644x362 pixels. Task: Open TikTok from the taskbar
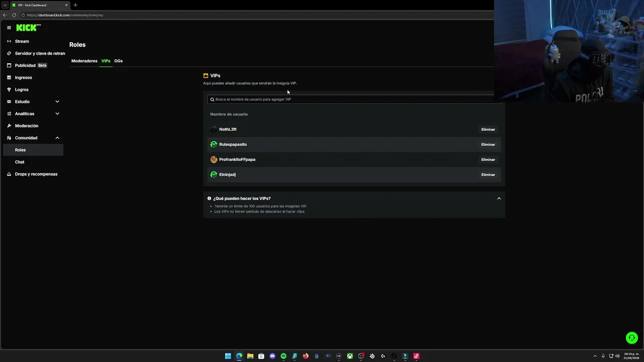tap(416, 356)
